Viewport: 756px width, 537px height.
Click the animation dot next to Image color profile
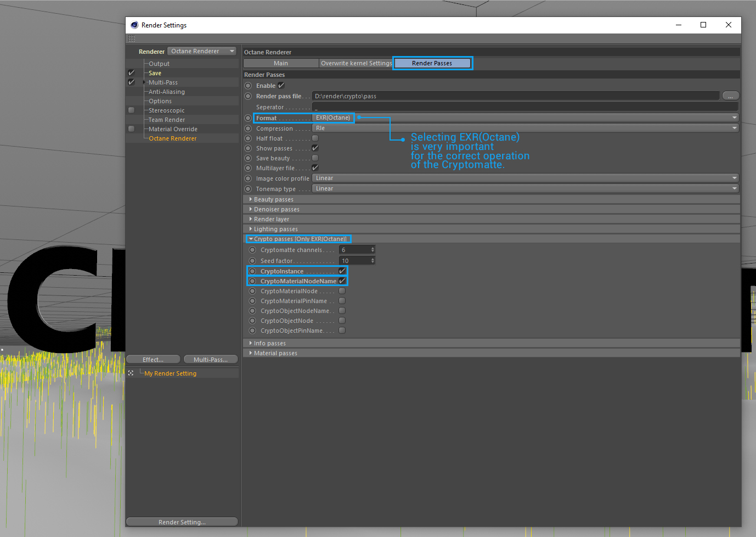coord(248,178)
